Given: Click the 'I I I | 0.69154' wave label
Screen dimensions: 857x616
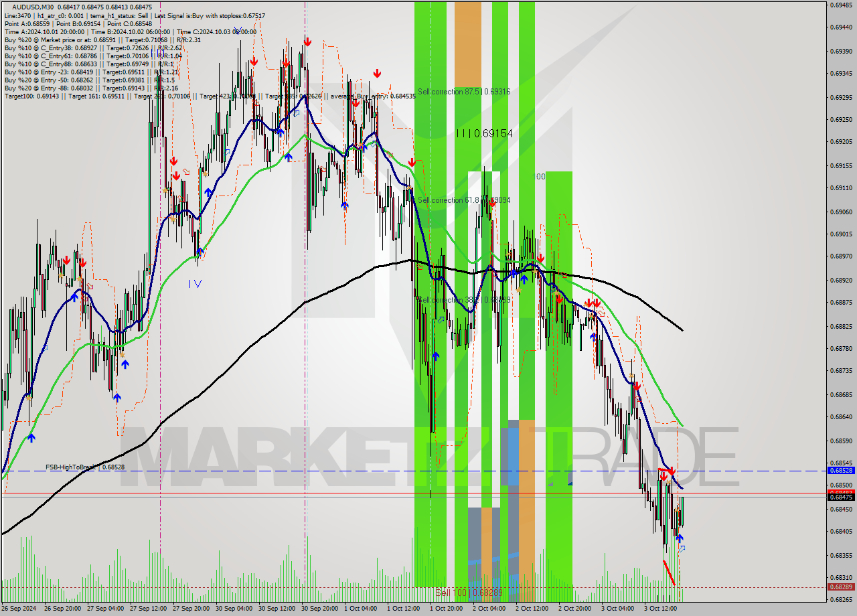Looking at the screenshot, I should click(x=484, y=133).
